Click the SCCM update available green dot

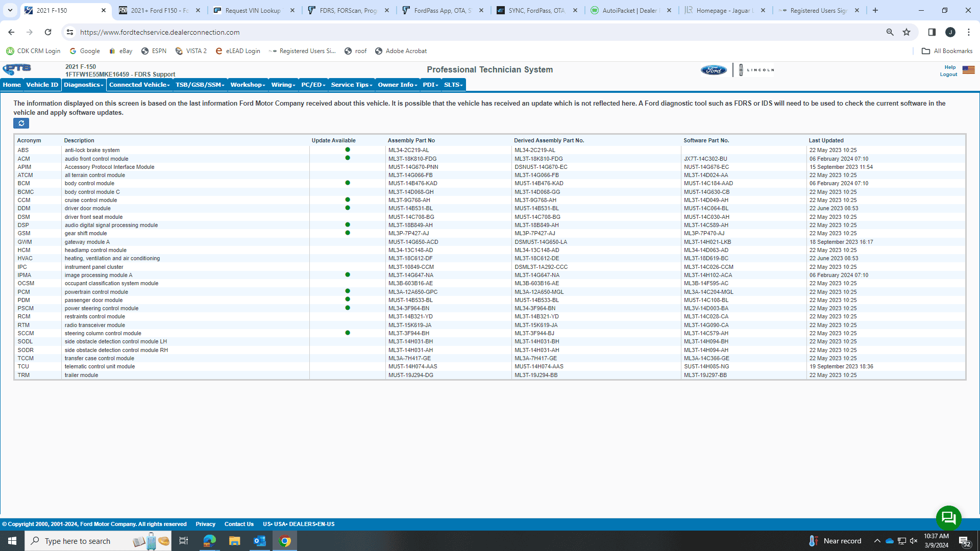point(348,333)
